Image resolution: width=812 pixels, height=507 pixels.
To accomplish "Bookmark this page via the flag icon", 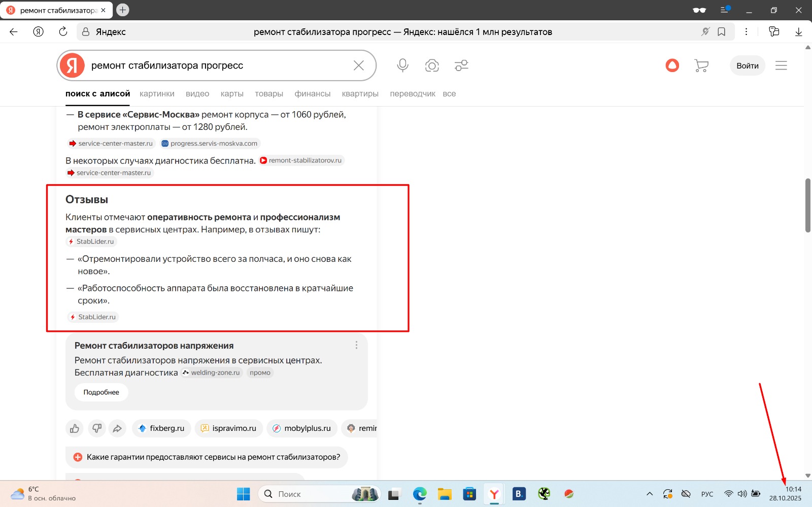I will click(721, 31).
